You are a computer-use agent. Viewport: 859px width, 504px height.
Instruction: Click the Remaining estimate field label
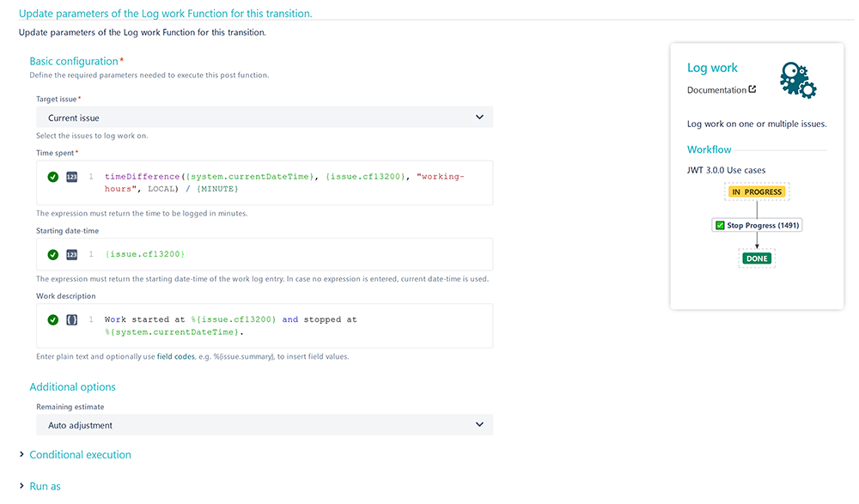pyautogui.click(x=70, y=406)
